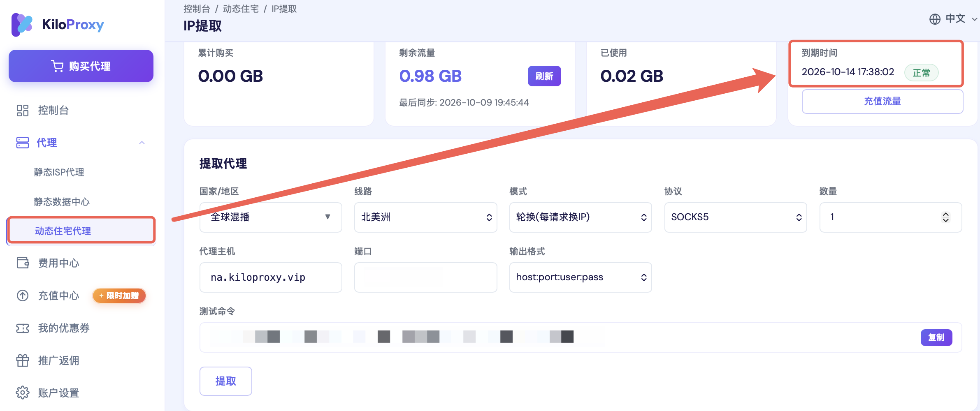The height and width of the screenshot is (411, 980).
Task: Open the 协议 SOCKS5 dropdown
Action: point(736,217)
